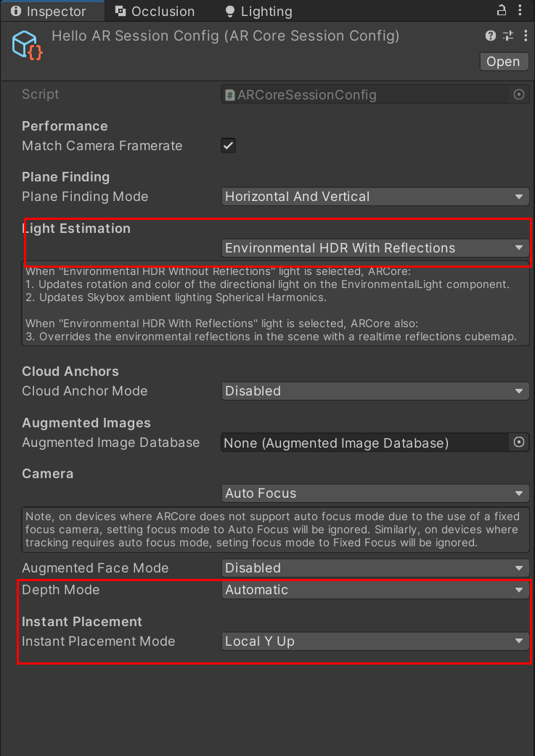
Task: Click the Light Estimation heading
Action: click(x=76, y=229)
